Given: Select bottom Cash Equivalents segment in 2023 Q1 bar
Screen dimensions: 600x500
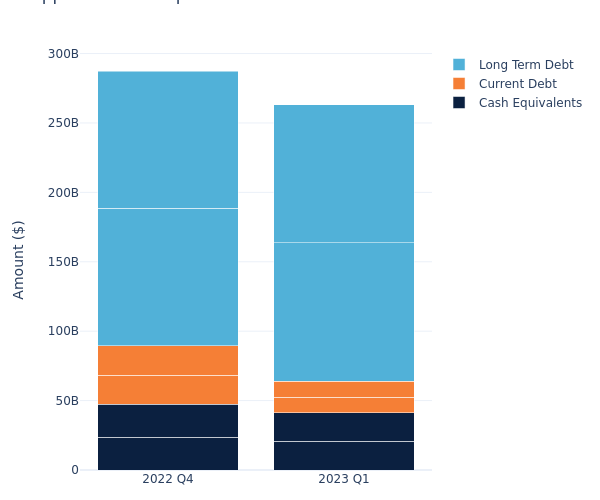Looking at the screenshot, I should click(x=344, y=455).
